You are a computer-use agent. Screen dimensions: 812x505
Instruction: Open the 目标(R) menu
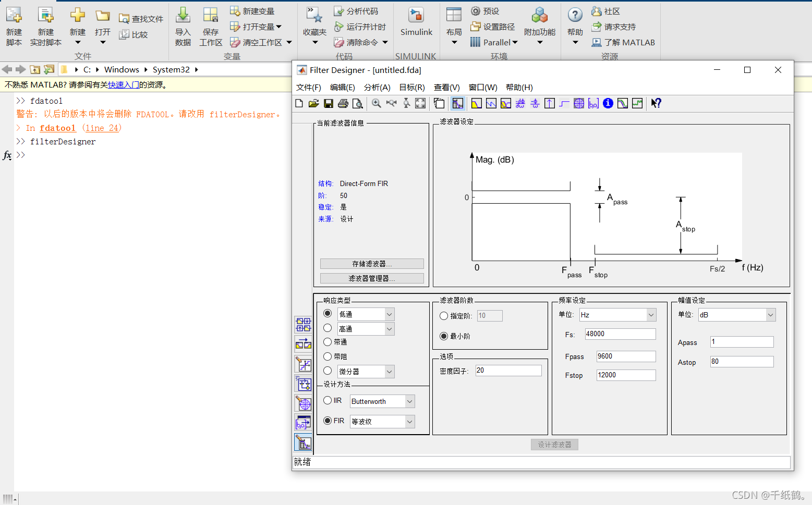(412, 87)
